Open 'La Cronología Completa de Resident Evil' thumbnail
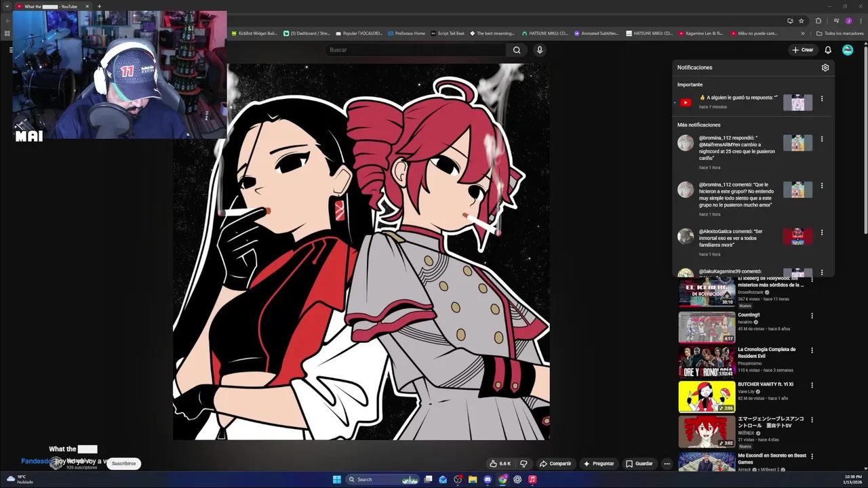 (707, 362)
